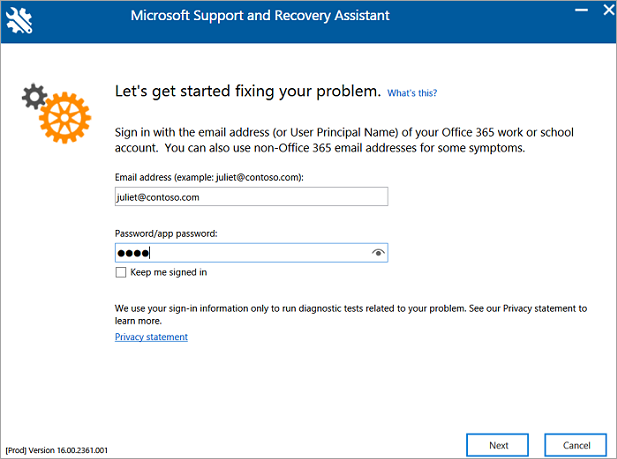Image resolution: width=617 pixels, height=459 pixels.
Task: Focus the Email address input field
Action: coord(251,196)
